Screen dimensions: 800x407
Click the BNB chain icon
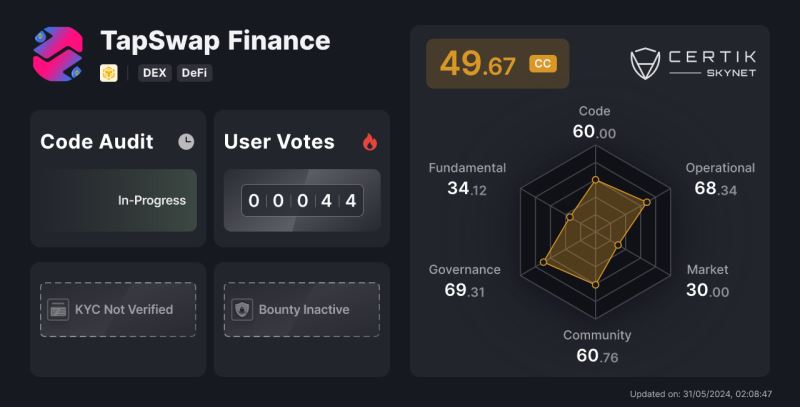(x=108, y=73)
